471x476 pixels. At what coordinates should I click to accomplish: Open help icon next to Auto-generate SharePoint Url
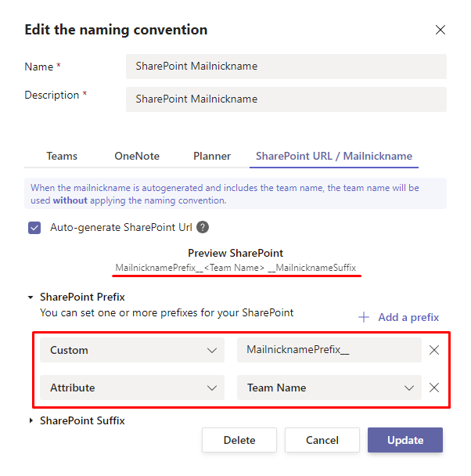click(203, 227)
